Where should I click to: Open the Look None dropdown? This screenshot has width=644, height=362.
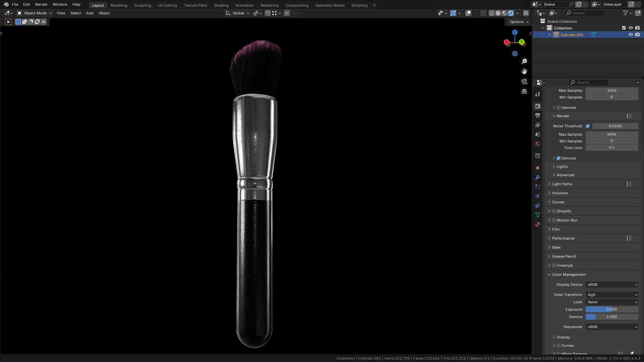[x=612, y=302]
